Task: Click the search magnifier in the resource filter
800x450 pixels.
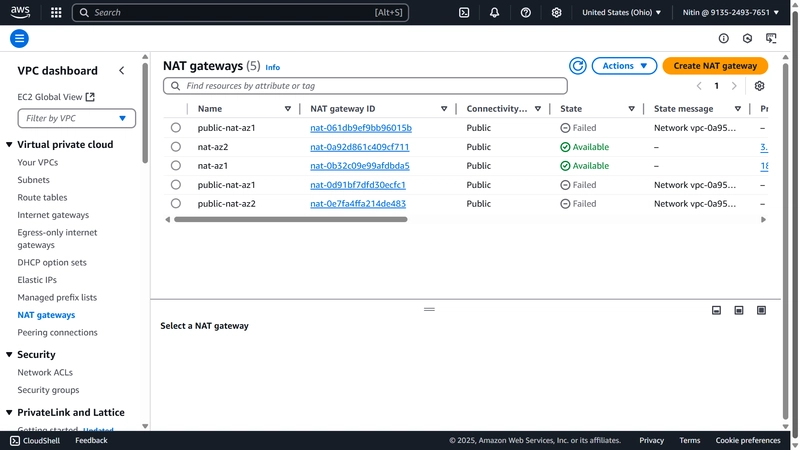Action: tap(176, 86)
